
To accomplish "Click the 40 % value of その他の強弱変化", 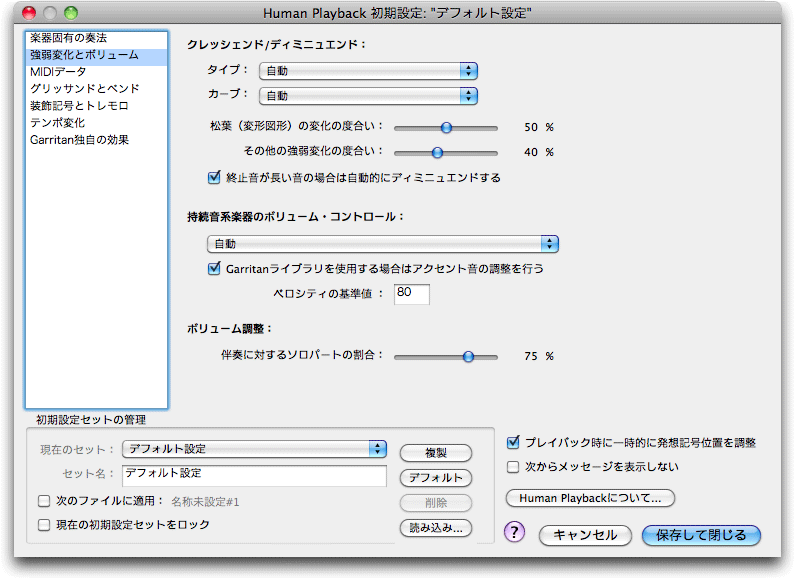I will pyautogui.click(x=538, y=152).
